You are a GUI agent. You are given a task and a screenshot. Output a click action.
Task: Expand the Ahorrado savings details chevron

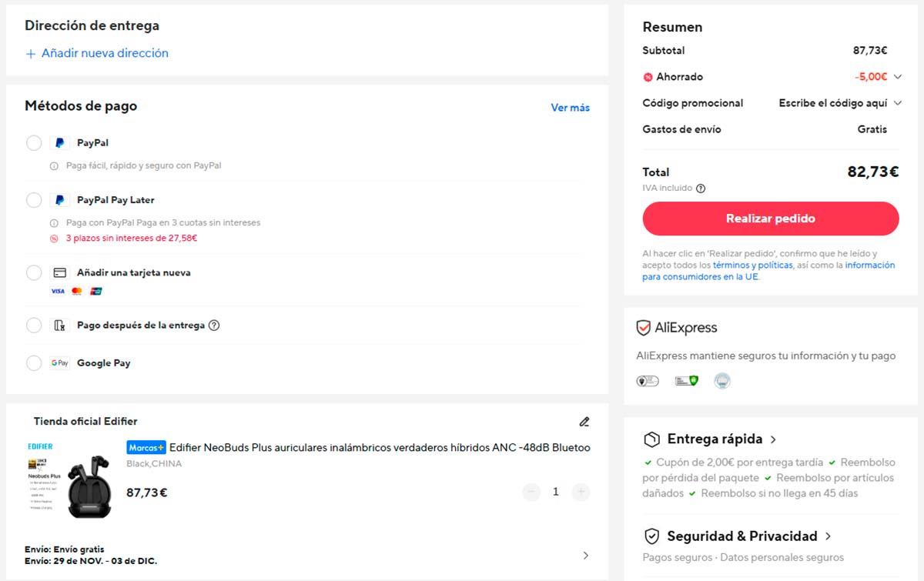pos(898,77)
